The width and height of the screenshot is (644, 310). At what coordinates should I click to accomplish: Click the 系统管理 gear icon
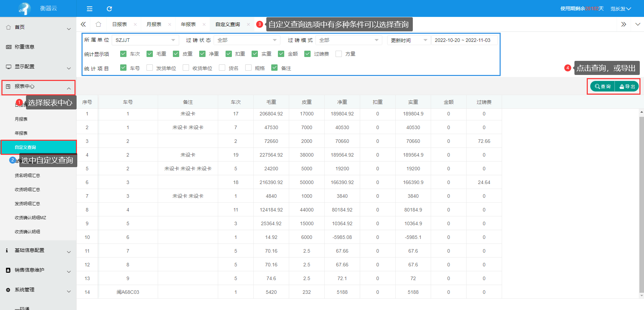pyautogui.click(x=8, y=290)
